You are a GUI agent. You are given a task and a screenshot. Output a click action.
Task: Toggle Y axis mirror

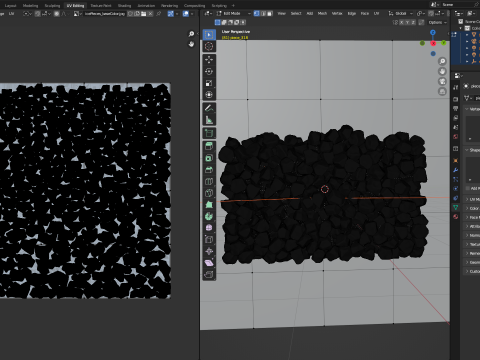[x=407, y=22]
